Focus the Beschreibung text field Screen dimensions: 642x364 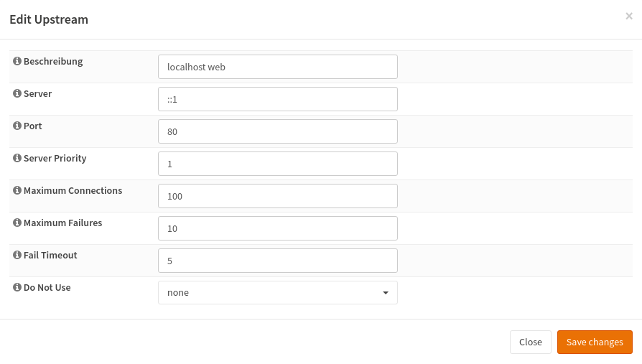(277, 67)
